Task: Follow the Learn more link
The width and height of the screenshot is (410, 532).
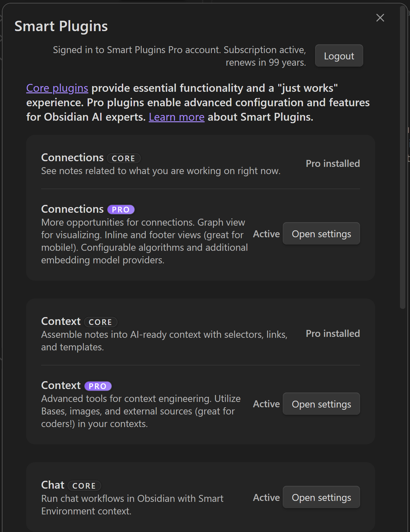Action: [177, 117]
